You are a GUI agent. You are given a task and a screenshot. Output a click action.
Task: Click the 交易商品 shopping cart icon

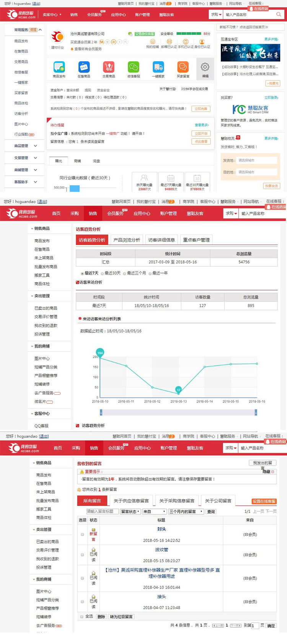[109, 67]
